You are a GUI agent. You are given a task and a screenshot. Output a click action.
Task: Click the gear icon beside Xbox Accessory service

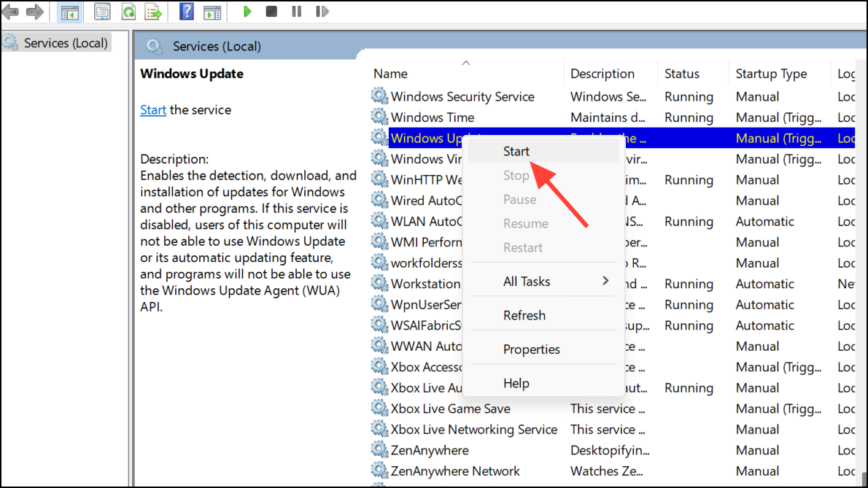pos(379,366)
